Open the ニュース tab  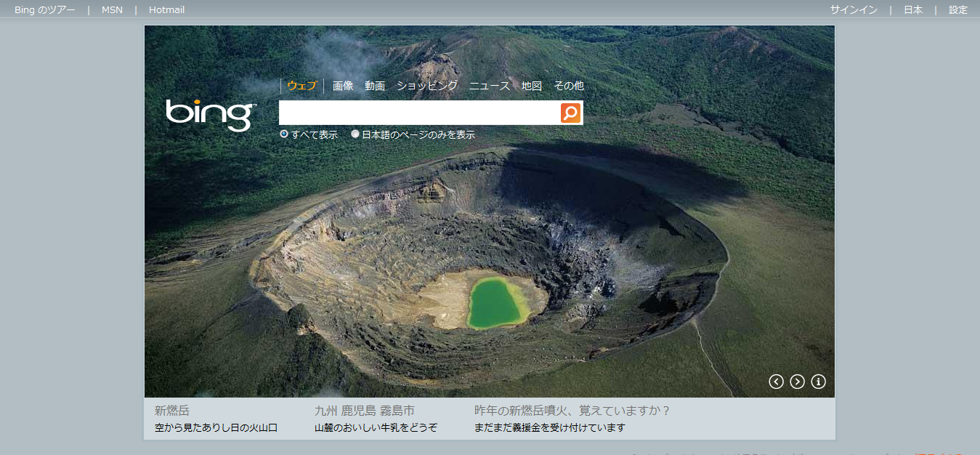pos(490,86)
